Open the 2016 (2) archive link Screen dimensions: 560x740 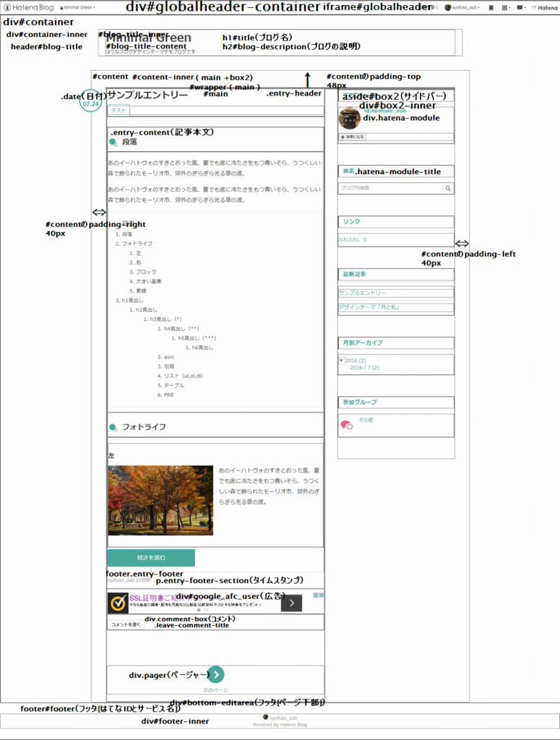356,361
